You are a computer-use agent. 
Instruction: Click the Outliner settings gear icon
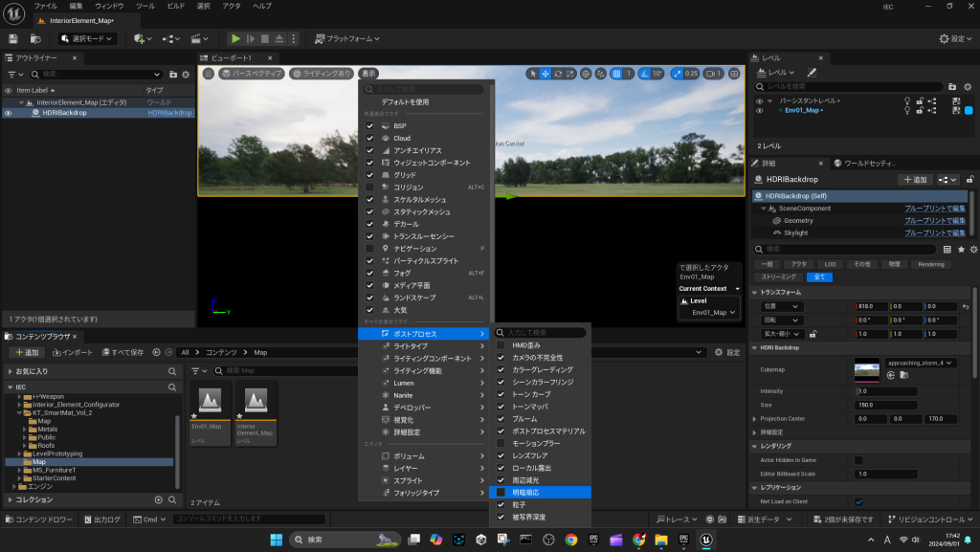pyautogui.click(x=186, y=74)
